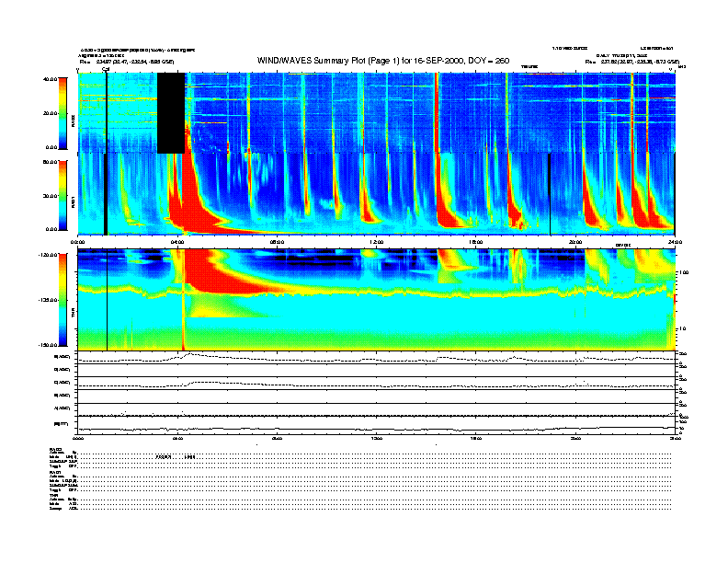
Task: Click the 100 tick on TNR right axis
Action: pyautogui.click(x=684, y=272)
